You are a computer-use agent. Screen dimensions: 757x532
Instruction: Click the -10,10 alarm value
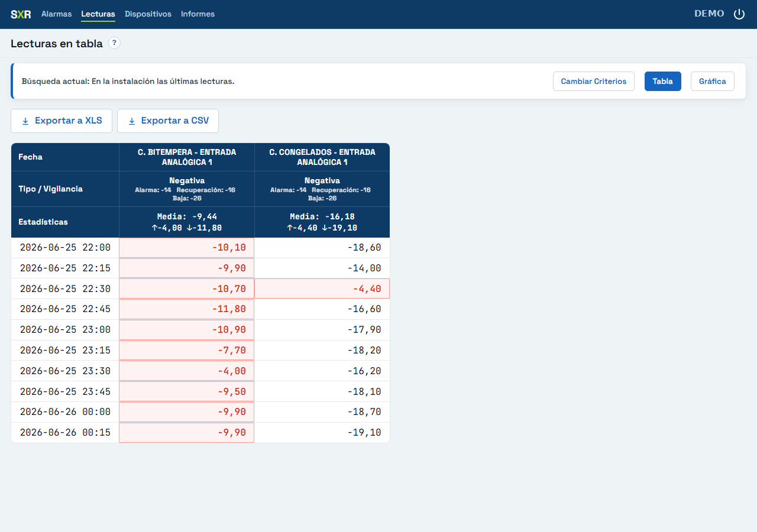[187, 248]
